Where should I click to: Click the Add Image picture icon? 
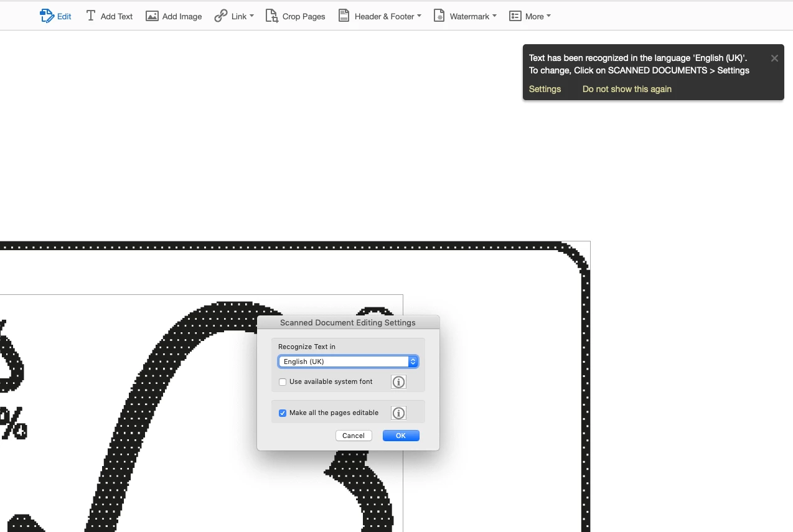pos(152,16)
